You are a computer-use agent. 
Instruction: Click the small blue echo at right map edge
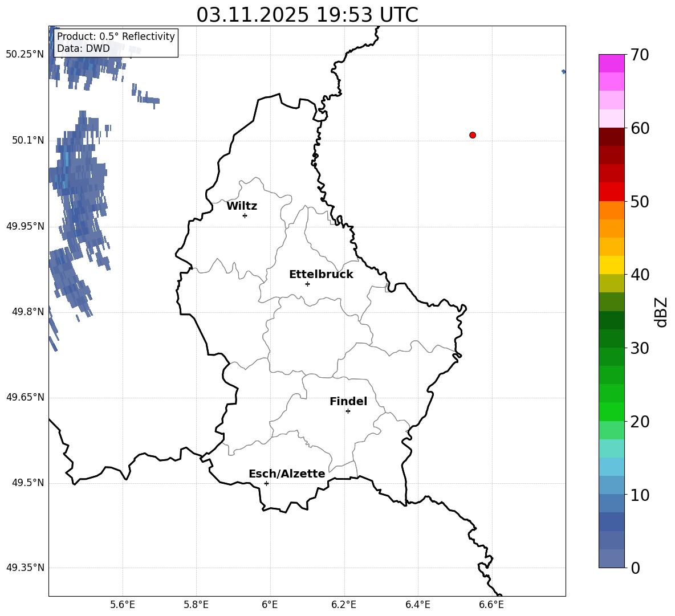coord(563,71)
